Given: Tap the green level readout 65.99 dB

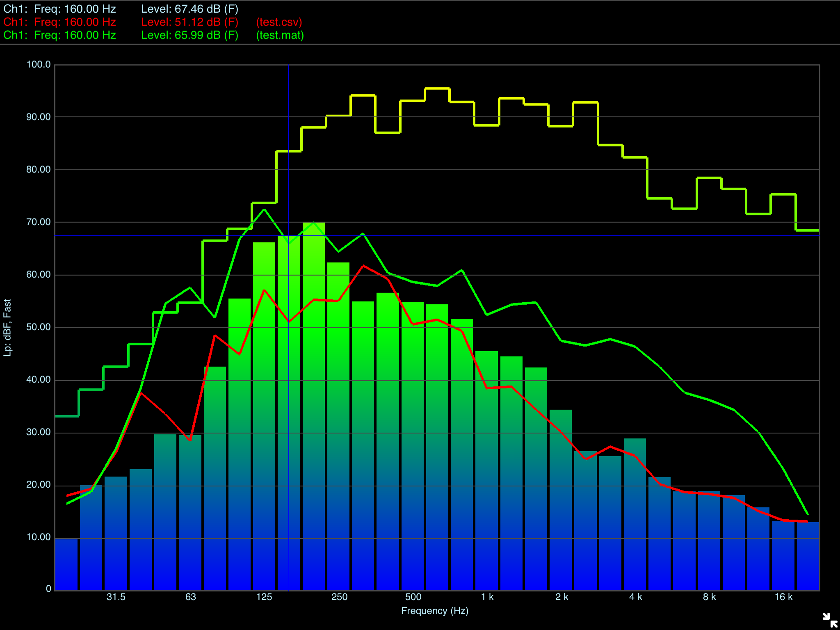Looking at the screenshot, I should pyautogui.click(x=189, y=35).
